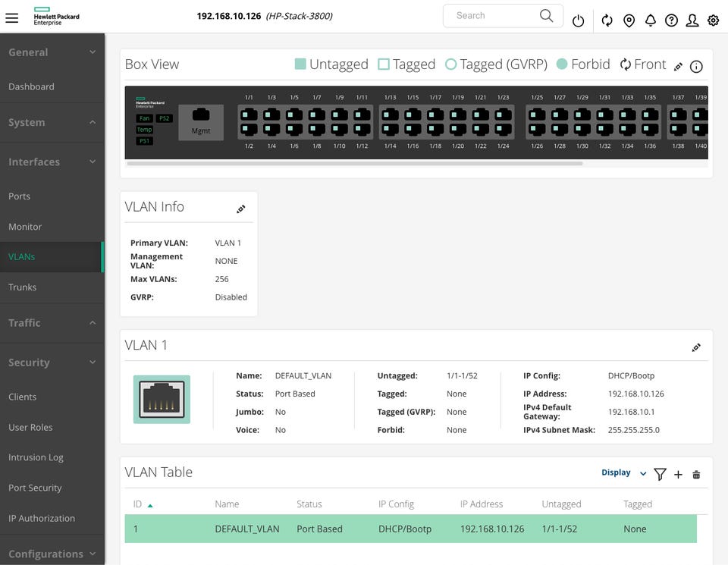Add a new VLAN with plus icon

tap(678, 475)
